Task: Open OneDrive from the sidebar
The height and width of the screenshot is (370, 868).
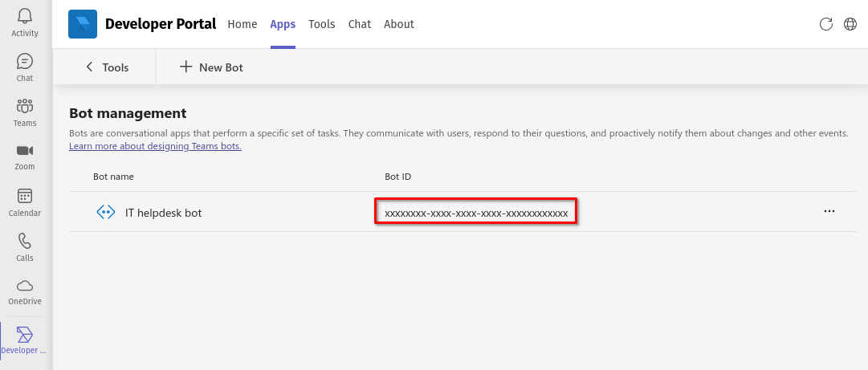Action: coord(25,292)
